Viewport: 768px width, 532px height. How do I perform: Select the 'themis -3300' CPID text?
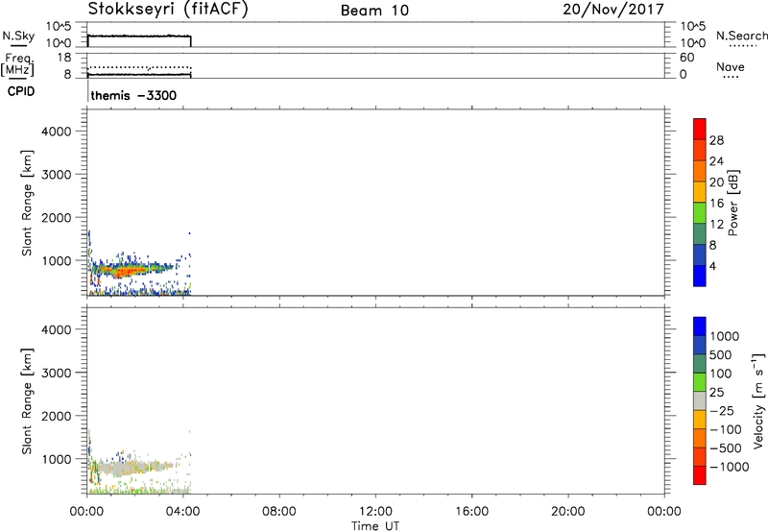(x=133, y=95)
